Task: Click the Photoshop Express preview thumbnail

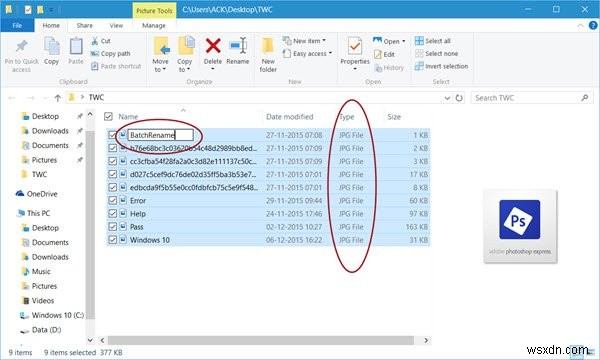Action: [520, 226]
